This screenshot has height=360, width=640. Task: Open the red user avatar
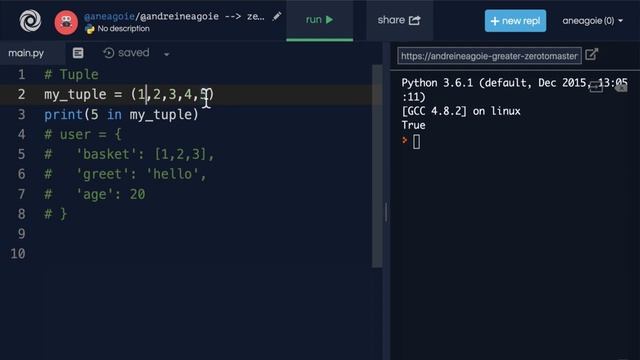(66, 22)
